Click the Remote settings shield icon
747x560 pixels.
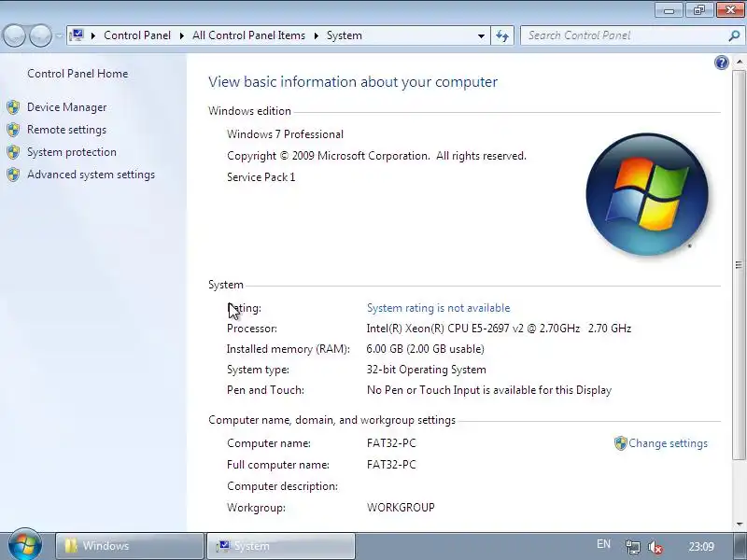click(x=13, y=130)
